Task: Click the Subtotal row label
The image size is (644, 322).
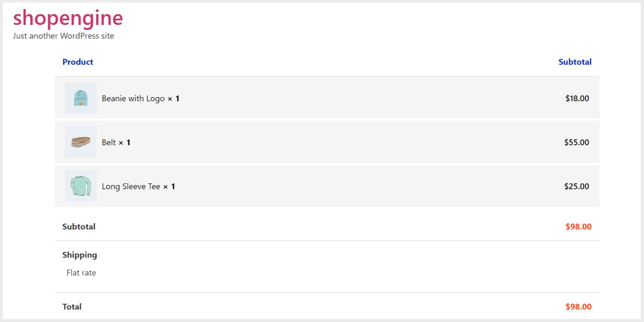Action: coord(79,227)
